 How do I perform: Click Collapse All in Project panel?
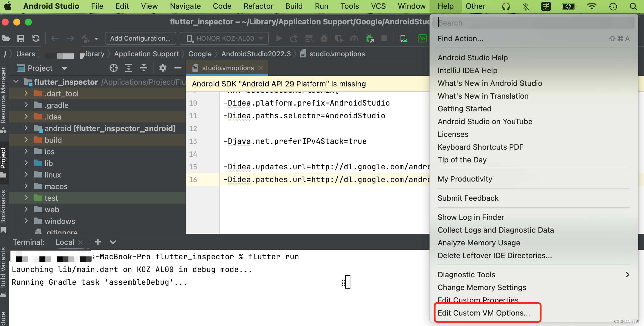point(144,68)
